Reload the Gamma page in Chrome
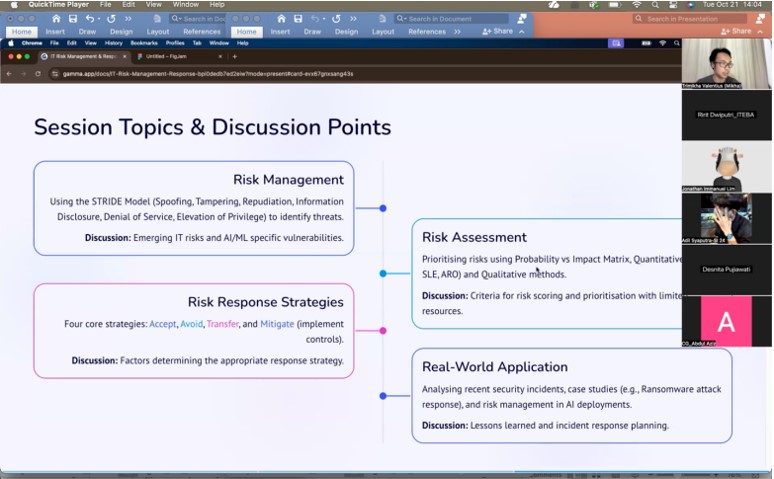Viewport: 774px width, 479px height. [37, 74]
